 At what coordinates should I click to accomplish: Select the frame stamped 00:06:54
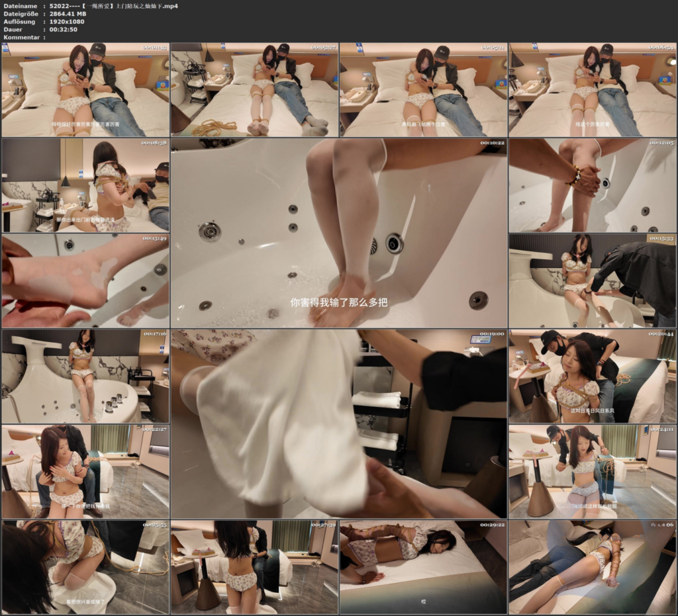[593, 90]
